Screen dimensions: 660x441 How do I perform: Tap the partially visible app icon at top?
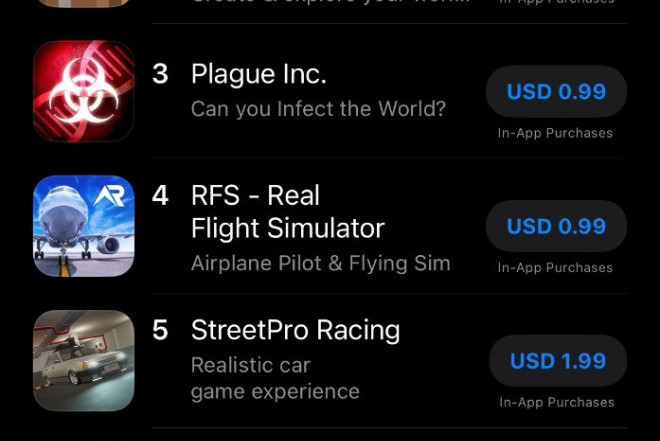[x=84, y=3]
